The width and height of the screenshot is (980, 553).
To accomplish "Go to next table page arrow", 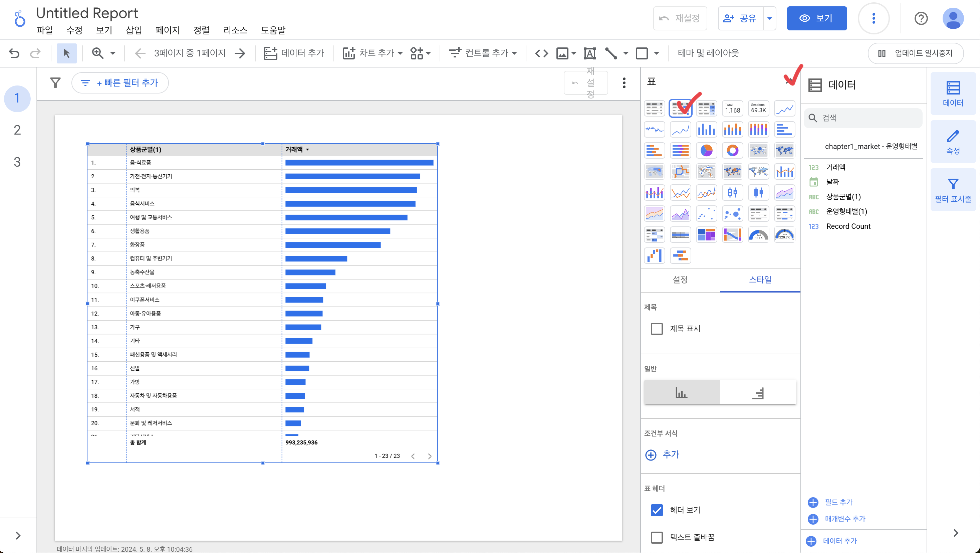I will point(430,456).
